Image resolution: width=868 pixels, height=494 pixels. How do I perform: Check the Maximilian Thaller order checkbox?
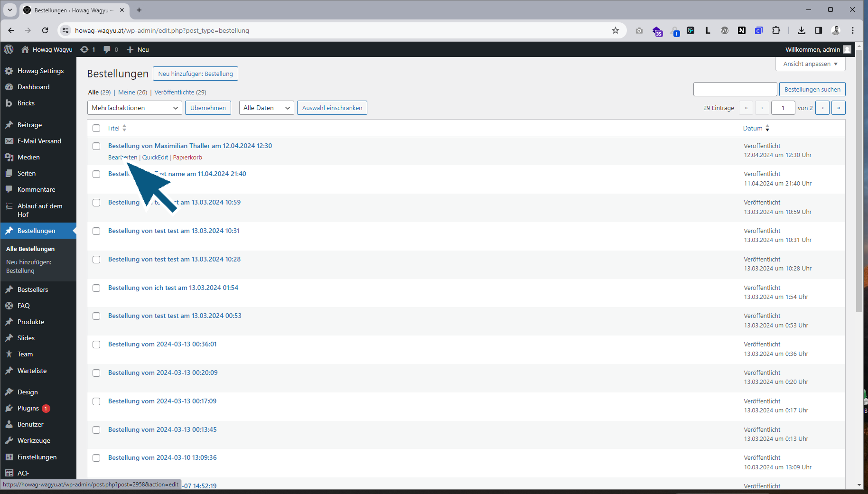coord(96,146)
